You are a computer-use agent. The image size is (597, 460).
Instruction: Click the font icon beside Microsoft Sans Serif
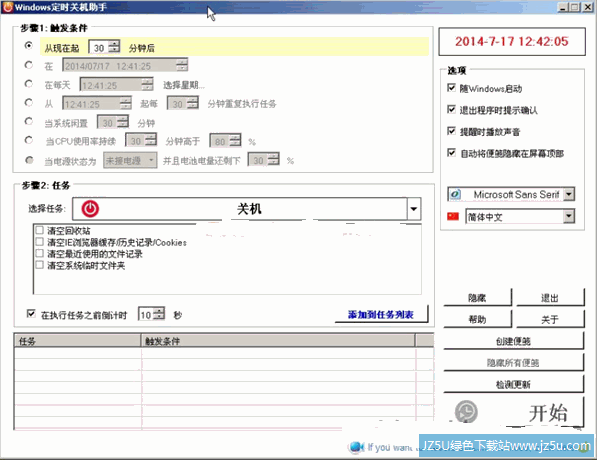pyautogui.click(x=455, y=194)
